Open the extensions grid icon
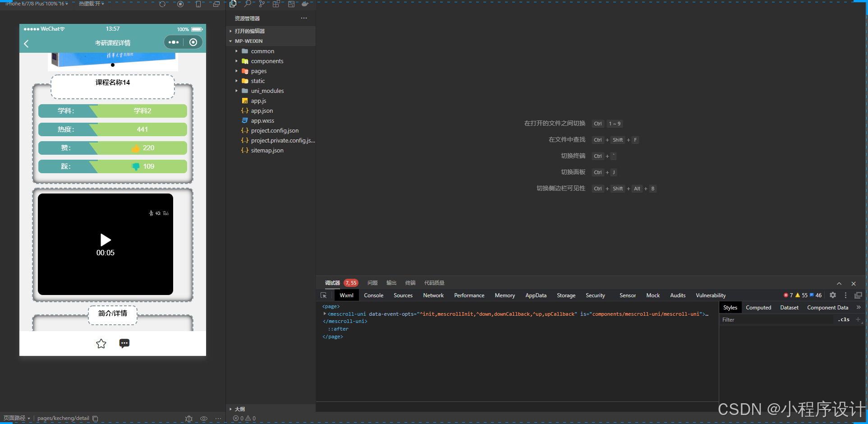The image size is (868, 424). click(x=276, y=4)
